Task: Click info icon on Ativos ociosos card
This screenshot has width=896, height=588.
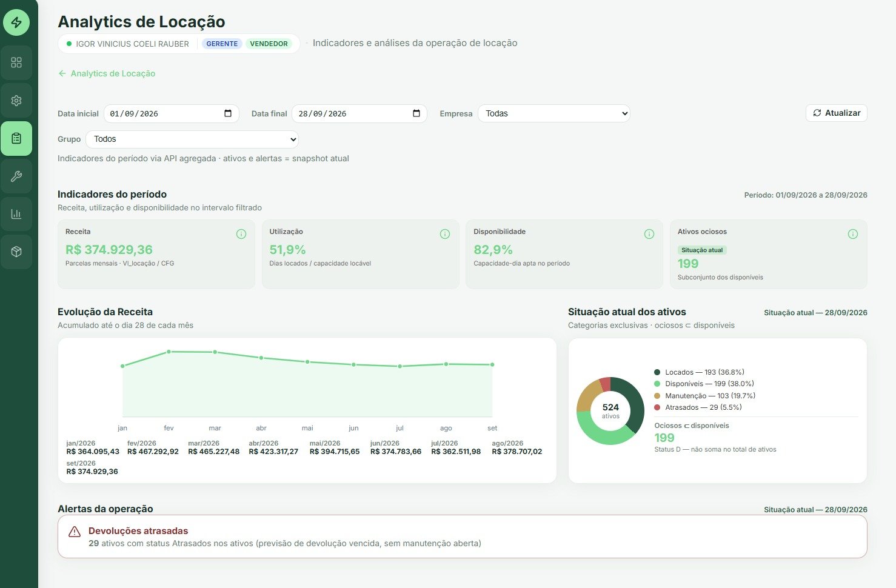Action: 853,234
